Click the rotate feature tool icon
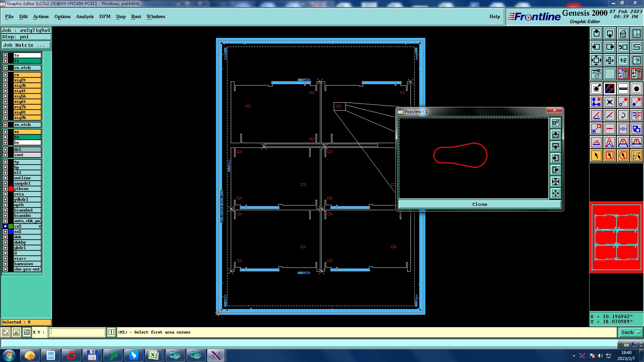This screenshot has height=362, width=644. [x=623, y=115]
